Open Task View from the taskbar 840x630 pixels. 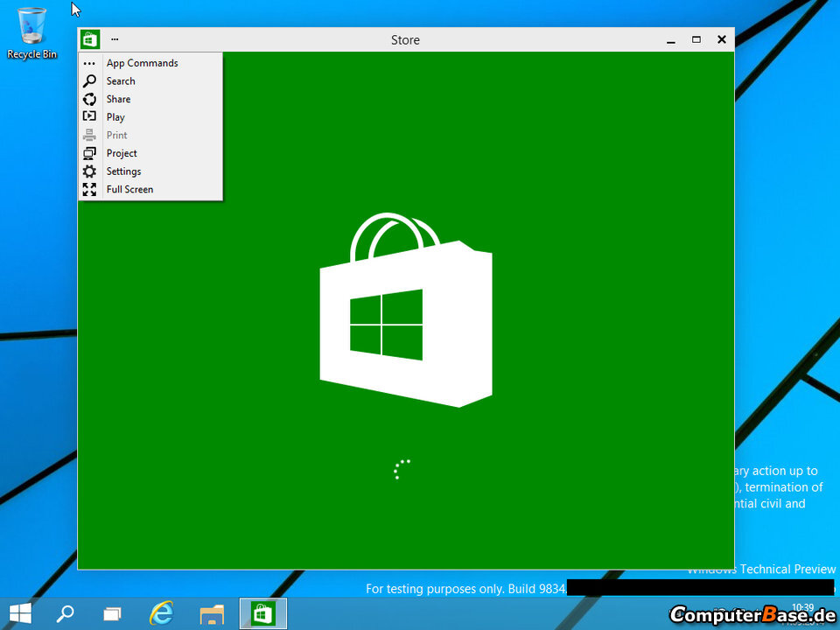click(x=112, y=613)
